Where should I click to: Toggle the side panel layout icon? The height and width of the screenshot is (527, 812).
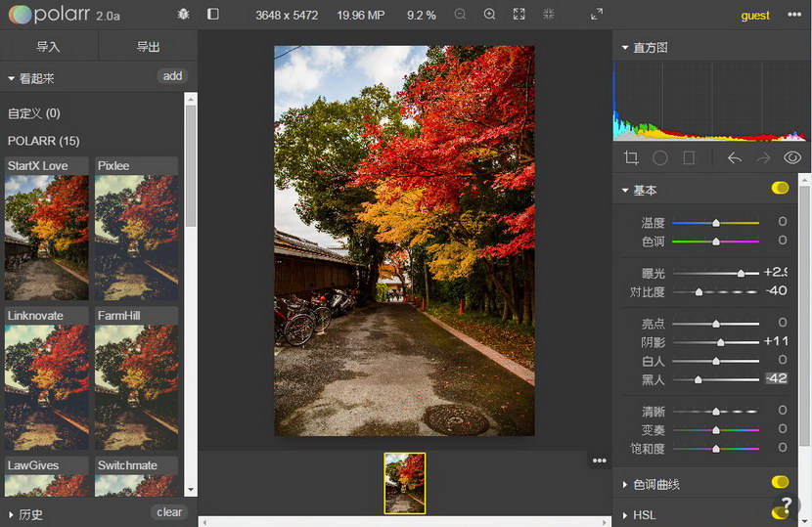coord(213,14)
